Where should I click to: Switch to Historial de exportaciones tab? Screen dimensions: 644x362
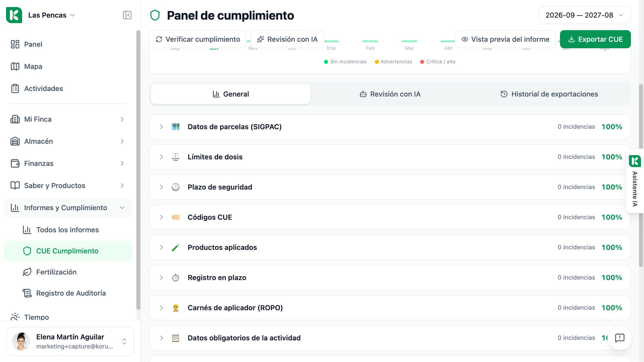549,94
